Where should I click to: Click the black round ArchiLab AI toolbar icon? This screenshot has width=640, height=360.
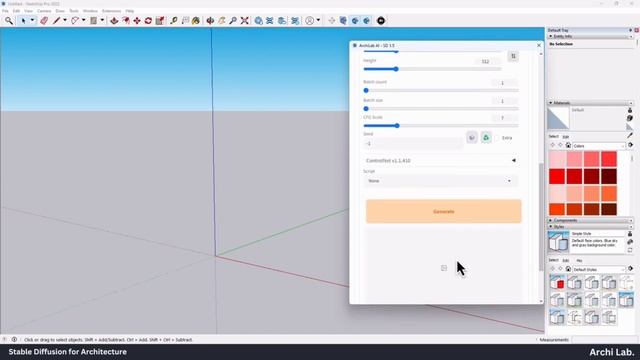point(381,20)
